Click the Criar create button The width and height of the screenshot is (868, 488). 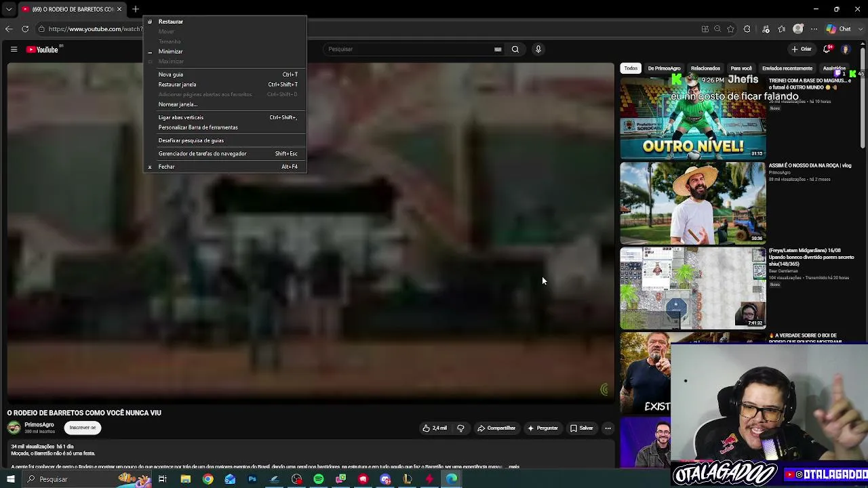click(802, 49)
